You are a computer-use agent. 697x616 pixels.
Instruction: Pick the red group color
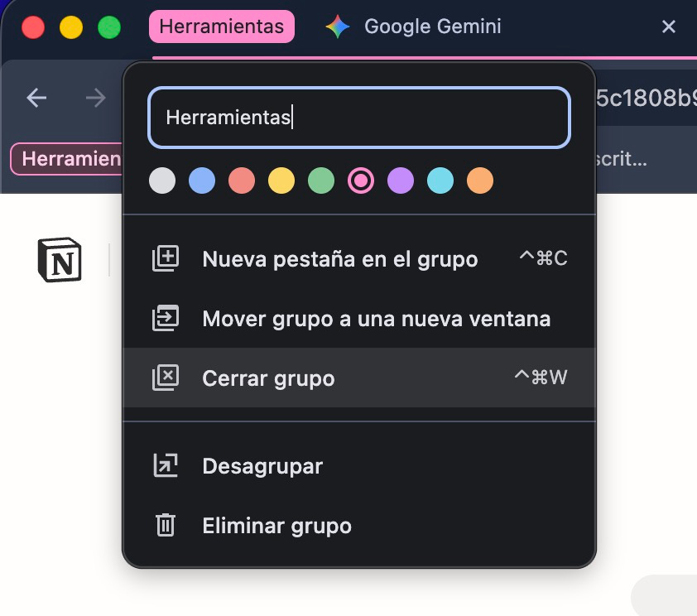(x=242, y=180)
